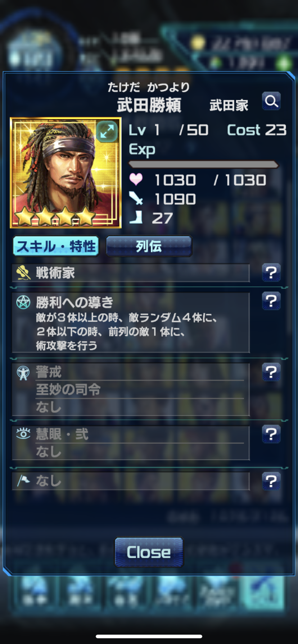The width and height of the screenshot is (298, 644).
Task: Tap the 至妙の司令 passive row
Action: point(140,390)
